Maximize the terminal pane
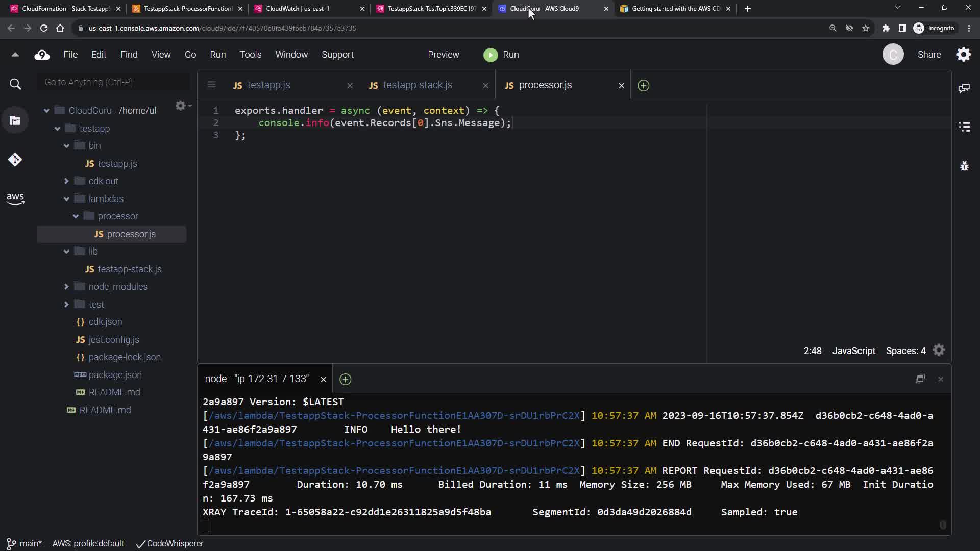This screenshot has height=551, width=980. [920, 379]
